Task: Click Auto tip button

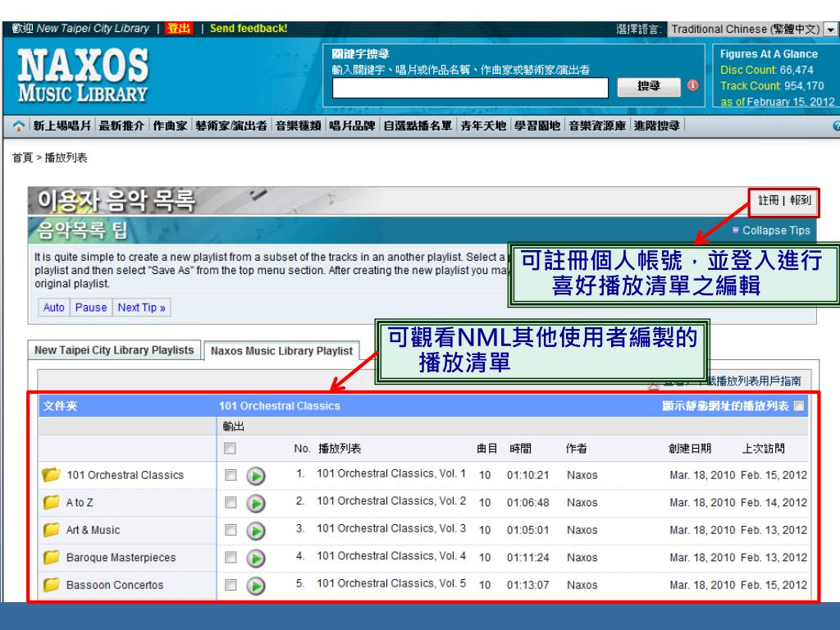Action: tap(53, 308)
